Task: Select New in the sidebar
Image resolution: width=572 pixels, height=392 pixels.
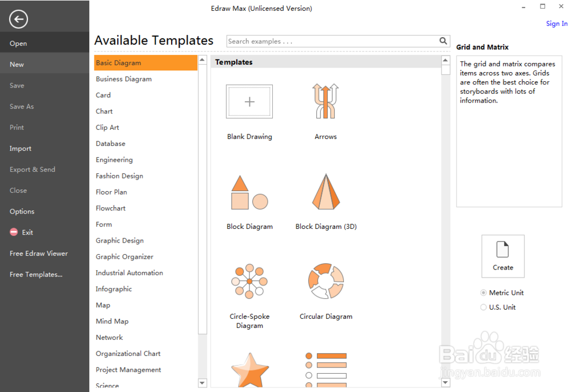Action: coord(45,65)
